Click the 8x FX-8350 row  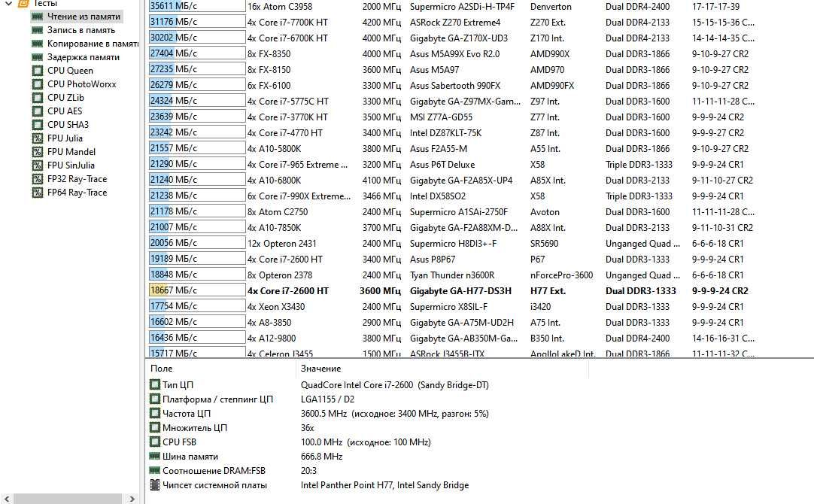451,54
